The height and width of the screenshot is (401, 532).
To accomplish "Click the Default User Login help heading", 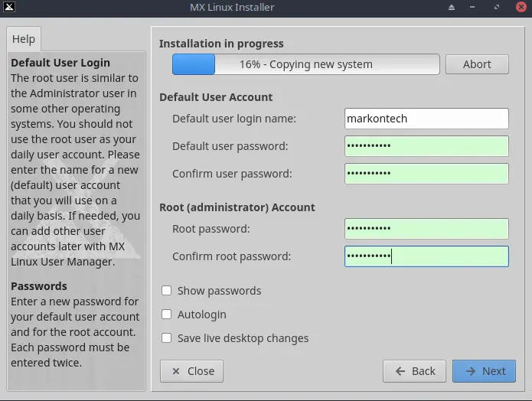I will (x=60, y=63).
